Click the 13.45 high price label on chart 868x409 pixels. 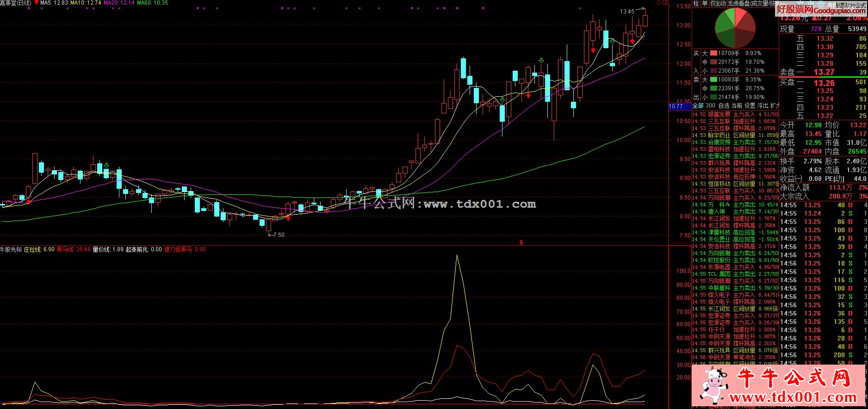point(627,12)
